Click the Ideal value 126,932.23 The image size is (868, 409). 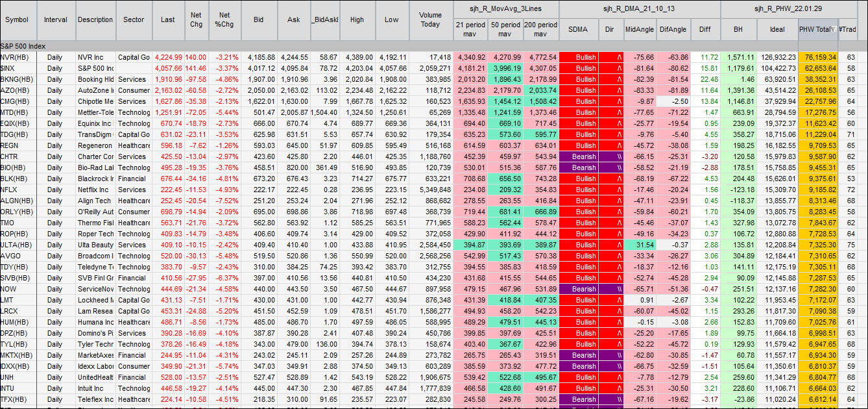pos(777,57)
